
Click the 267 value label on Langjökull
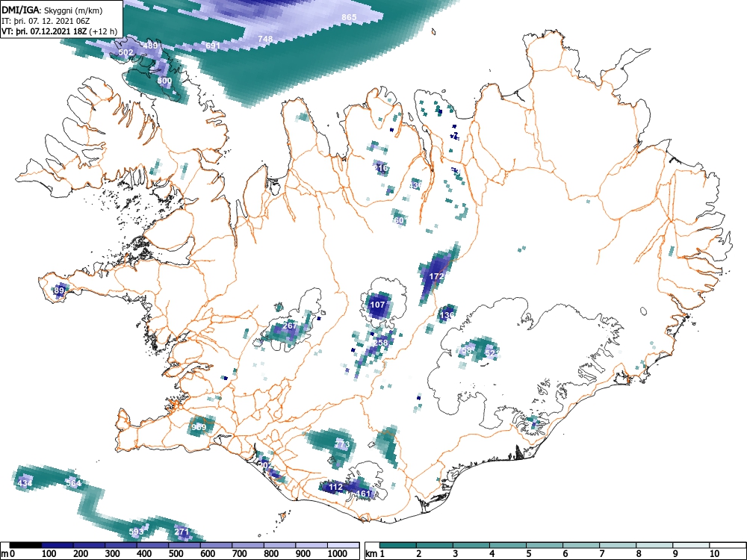tap(290, 326)
